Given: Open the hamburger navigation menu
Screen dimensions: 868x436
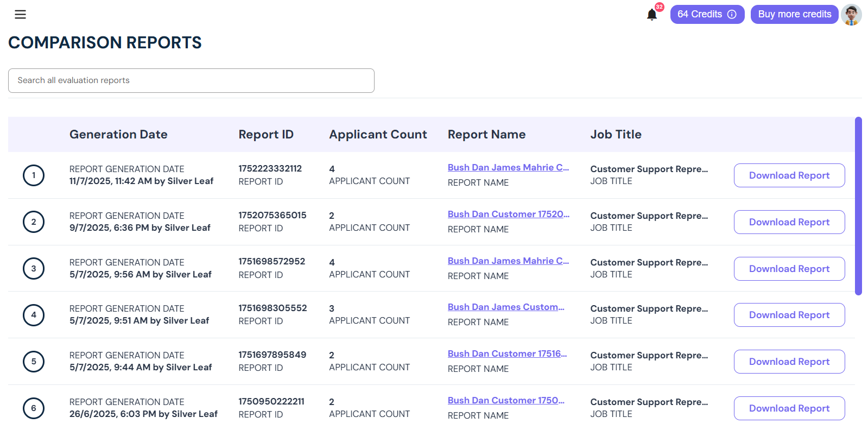Looking at the screenshot, I should pos(20,15).
